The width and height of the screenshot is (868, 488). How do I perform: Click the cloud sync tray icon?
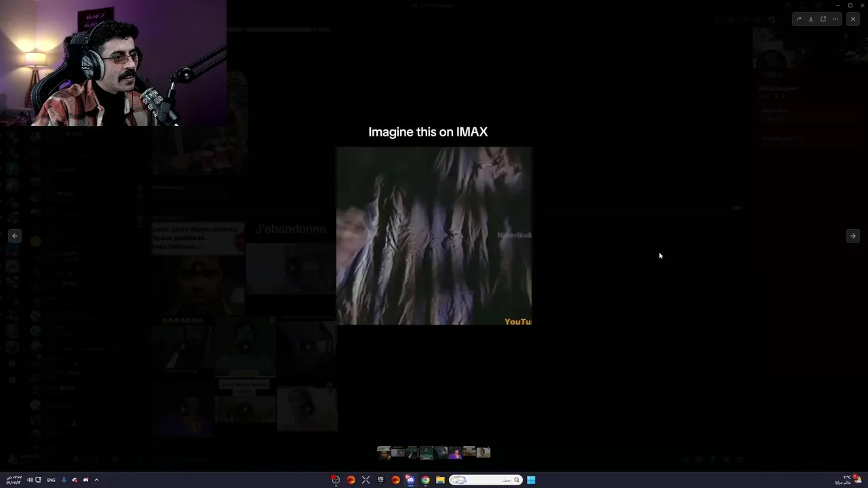tap(75, 480)
